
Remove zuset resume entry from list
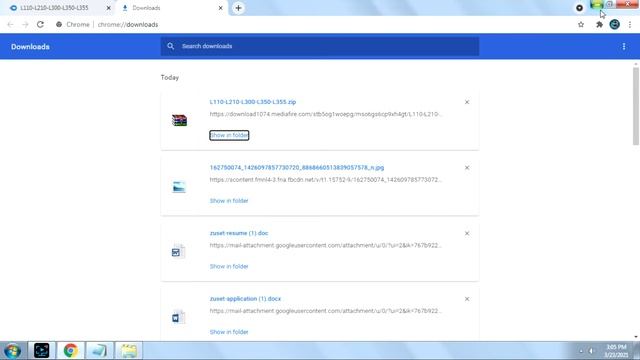[467, 233]
